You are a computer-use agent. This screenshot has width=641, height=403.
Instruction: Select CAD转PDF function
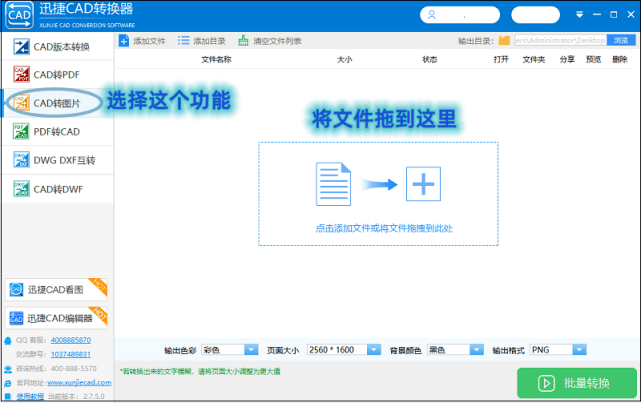click(58, 75)
